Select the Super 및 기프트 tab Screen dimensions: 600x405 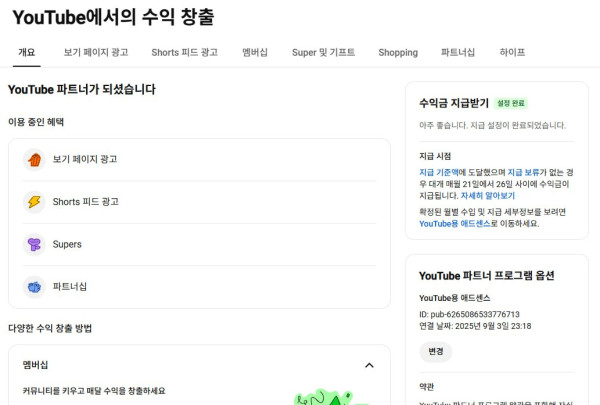pyautogui.click(x=323, y=52)
